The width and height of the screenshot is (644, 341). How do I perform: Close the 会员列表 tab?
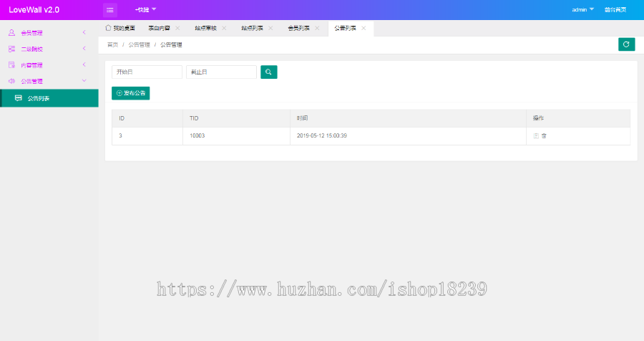click(x=317, y=28)
